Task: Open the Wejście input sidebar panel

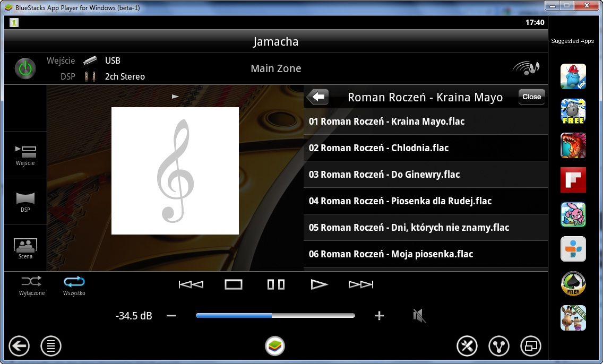Action: [25, 155]
